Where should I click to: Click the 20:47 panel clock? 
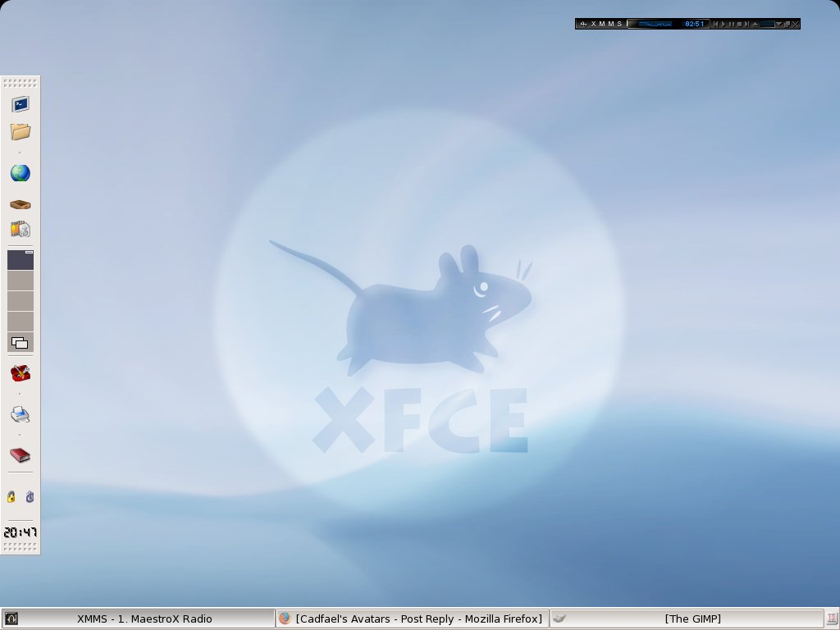tap(21, 532)
